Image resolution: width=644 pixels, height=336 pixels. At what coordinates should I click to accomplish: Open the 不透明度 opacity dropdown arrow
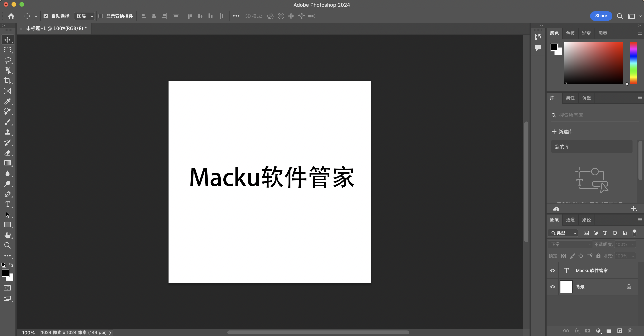(x=633, y=244)
